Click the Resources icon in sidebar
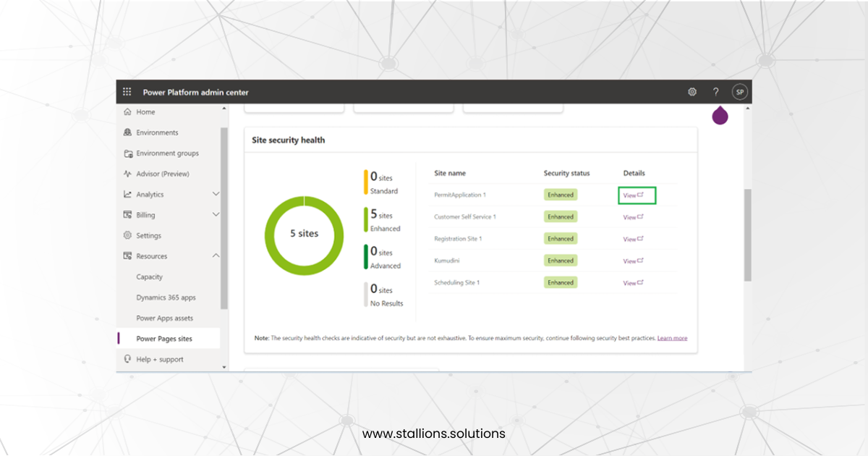The image size is (868, 456). 127,256
